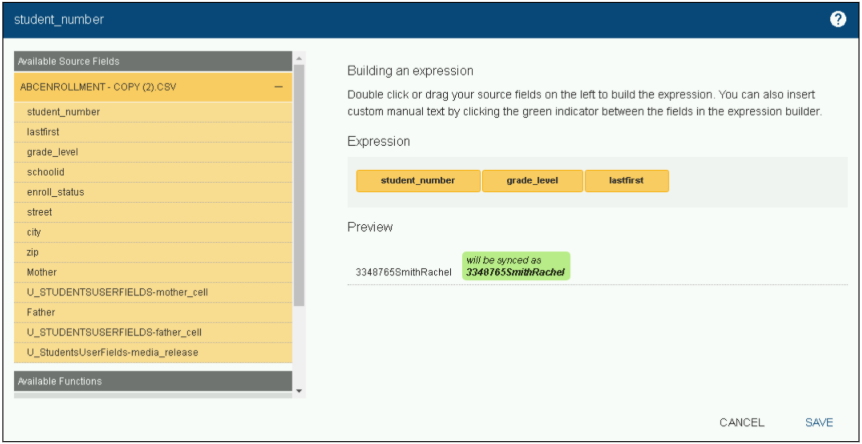Click the Available Source Fields header
The height and width of the screenshot is (444, 862).
click(x=152, y=61)
